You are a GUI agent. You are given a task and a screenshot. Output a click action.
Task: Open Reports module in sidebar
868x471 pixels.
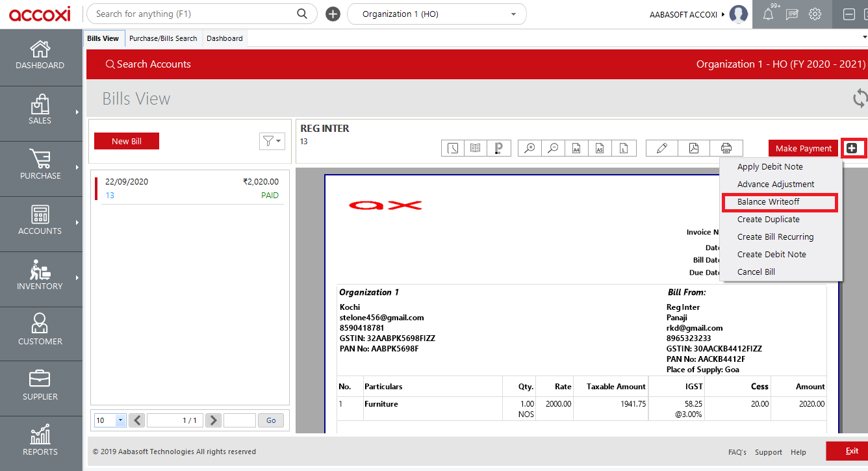coord(40,443)
